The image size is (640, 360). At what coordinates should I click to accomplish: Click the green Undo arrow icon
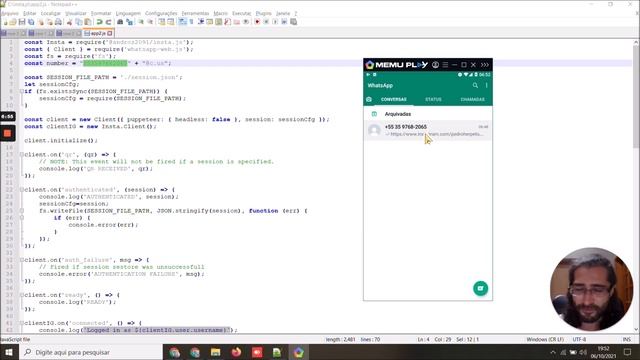pyautogui.click(x=99, y=22)
